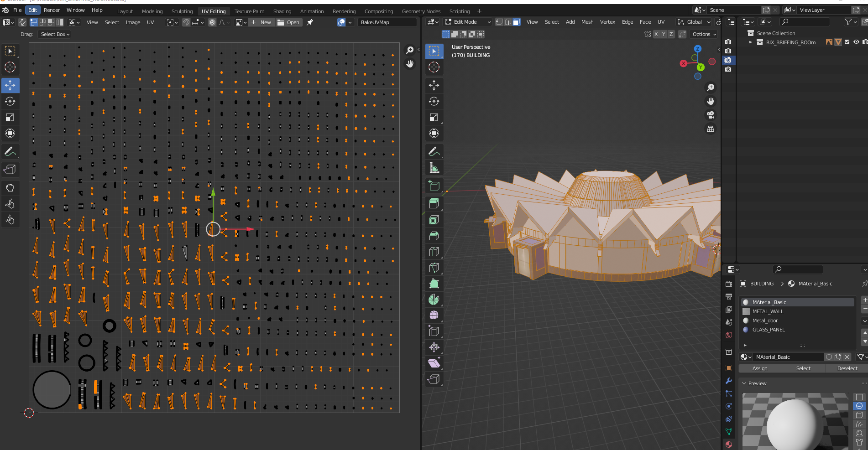The width and height of the screenshot is (868, 450).
Task: Pick the Scale tool in UV editor toolbar
Action: (10, 117)
